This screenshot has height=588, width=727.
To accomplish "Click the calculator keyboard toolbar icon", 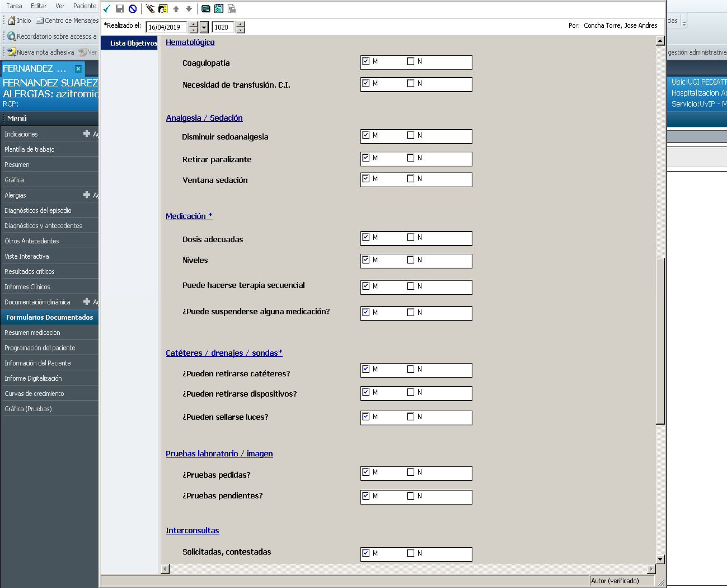I will 206,9.
